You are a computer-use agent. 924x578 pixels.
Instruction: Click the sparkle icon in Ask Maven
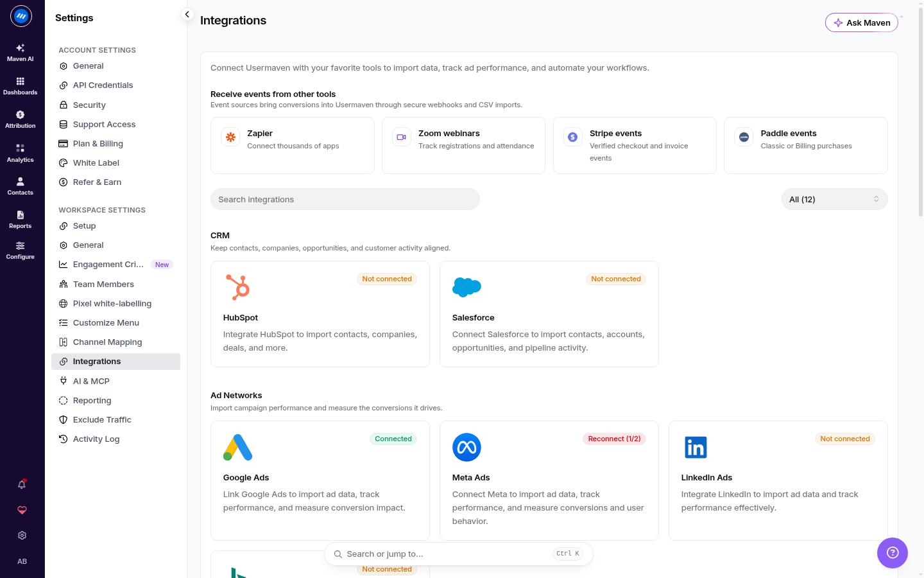click(838, 22)
